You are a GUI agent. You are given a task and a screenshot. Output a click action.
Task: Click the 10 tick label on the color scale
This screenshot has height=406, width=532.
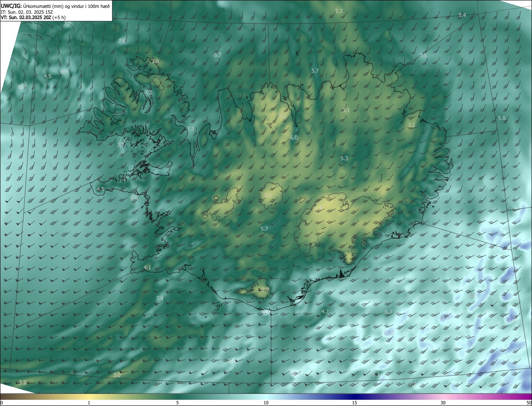[266, 403]
